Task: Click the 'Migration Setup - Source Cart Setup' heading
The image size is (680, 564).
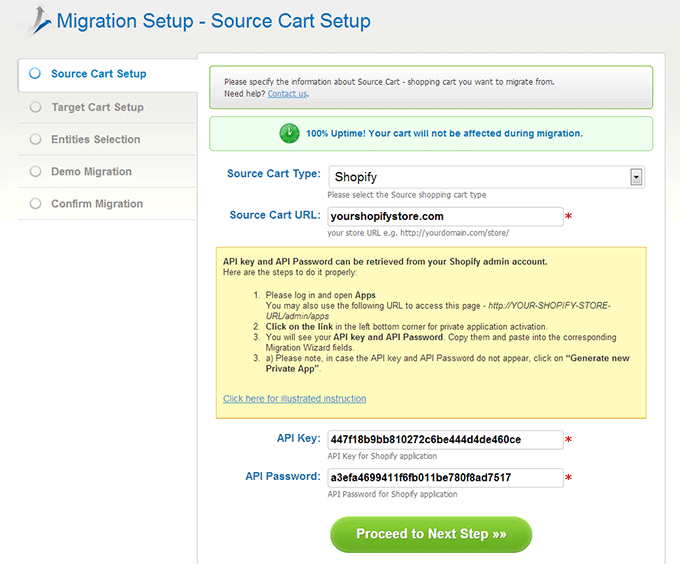Action: click(213, 21)
